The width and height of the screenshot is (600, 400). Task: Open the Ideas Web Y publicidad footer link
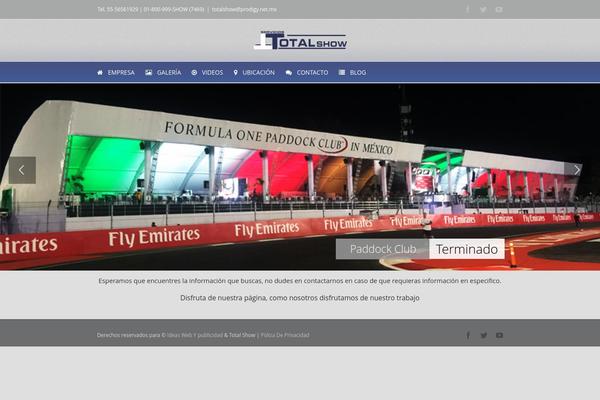click(x=195, y=335)
